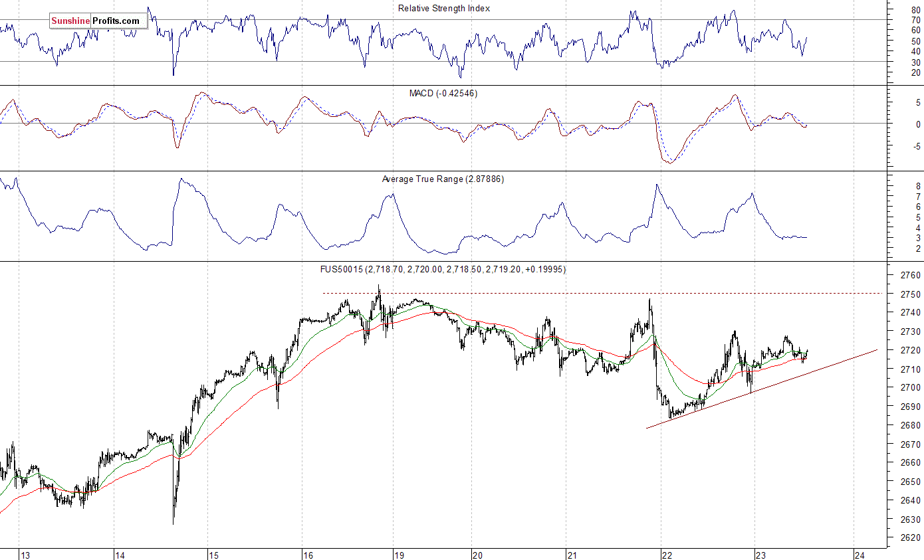Click the 2700 price axis label

(910, 387)
